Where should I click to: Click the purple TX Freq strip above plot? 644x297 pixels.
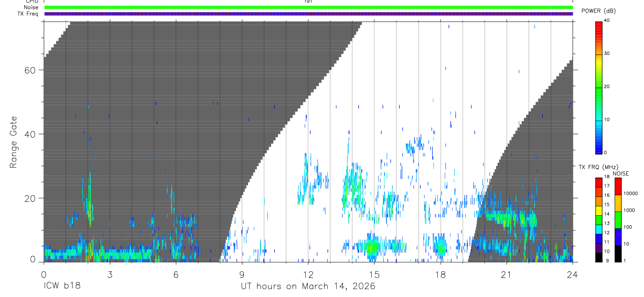(x=308, y=14)
